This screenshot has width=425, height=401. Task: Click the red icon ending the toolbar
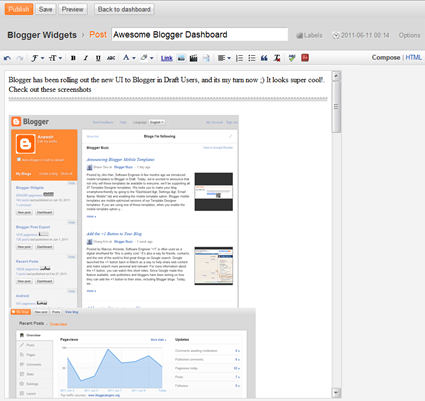click(x=305, y=58)
